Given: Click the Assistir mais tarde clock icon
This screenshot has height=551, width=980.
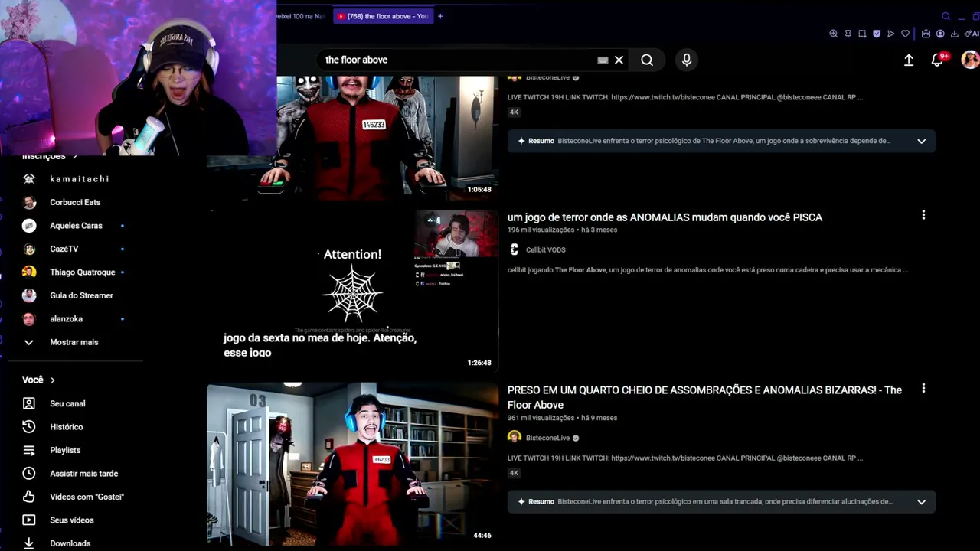Looking at the screenshot, I should click(x=29, y=474).
